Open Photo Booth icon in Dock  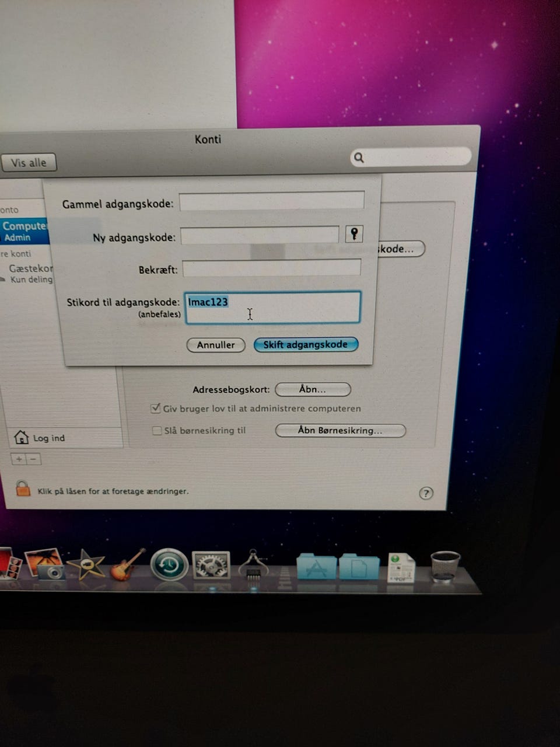tap(10, 564)
